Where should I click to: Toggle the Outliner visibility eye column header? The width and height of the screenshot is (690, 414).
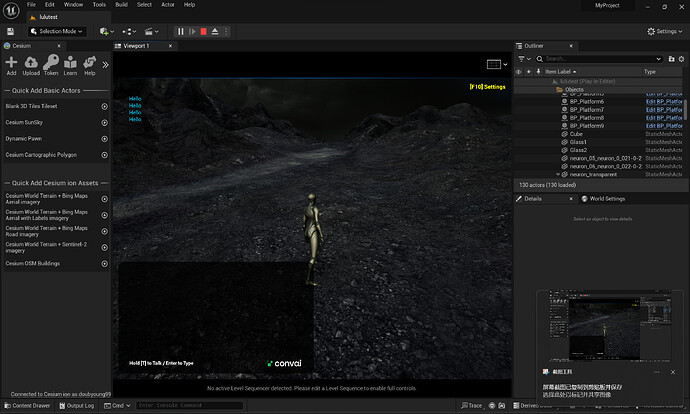click(x=519, y=72)
